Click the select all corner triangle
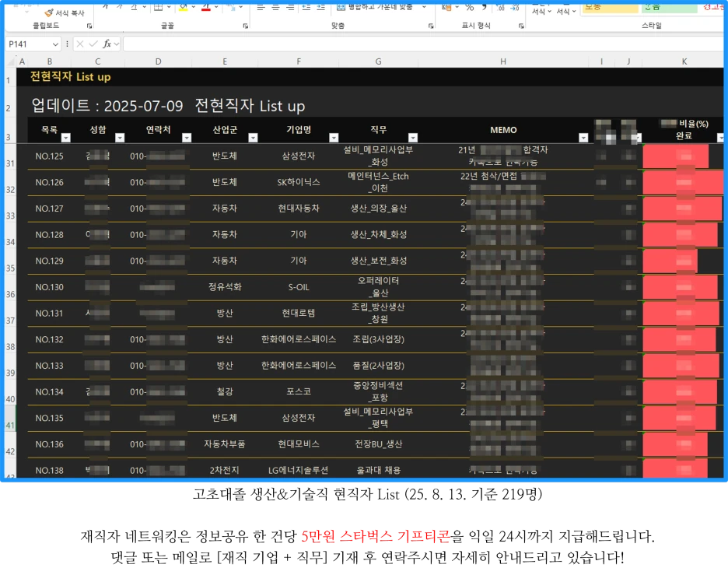 [11, 61]
